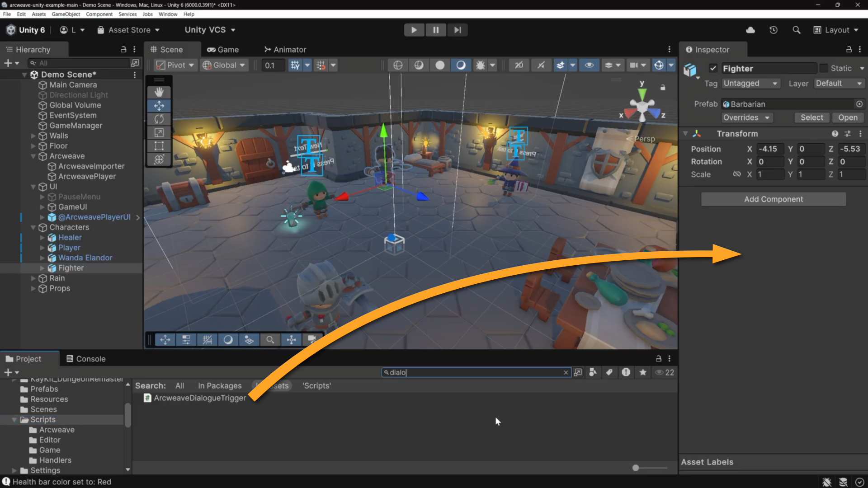Toggle constrained proportions for Scale
Screen dimensions: 868x488
tap(737, 174)
